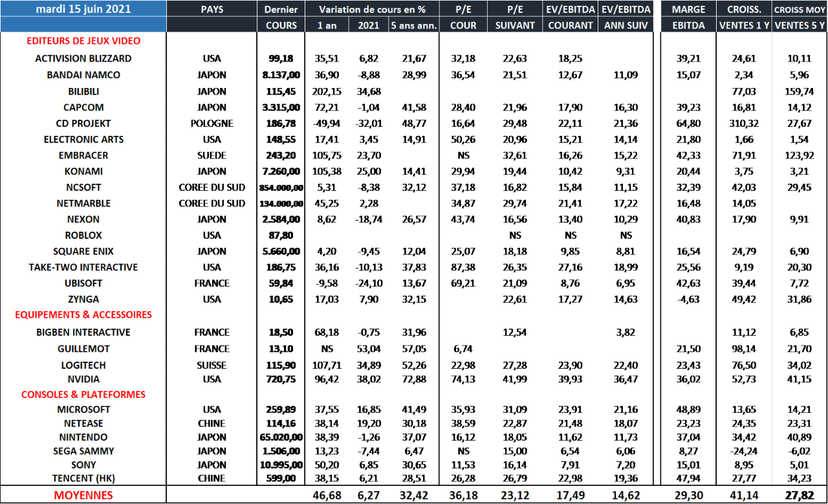This screenshot has height=504, width=828.
Task: Select TENCENT (HK) row name
Action: 83,479
